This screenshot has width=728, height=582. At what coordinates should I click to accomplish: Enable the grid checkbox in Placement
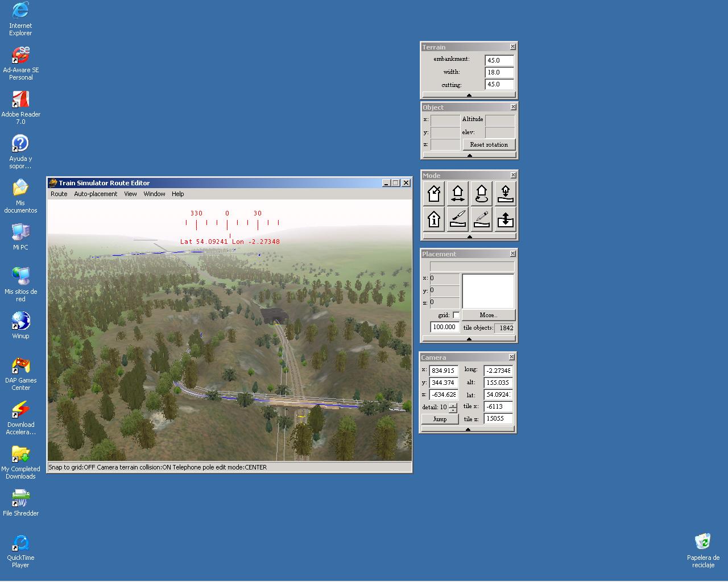click(x=456, y=315)
